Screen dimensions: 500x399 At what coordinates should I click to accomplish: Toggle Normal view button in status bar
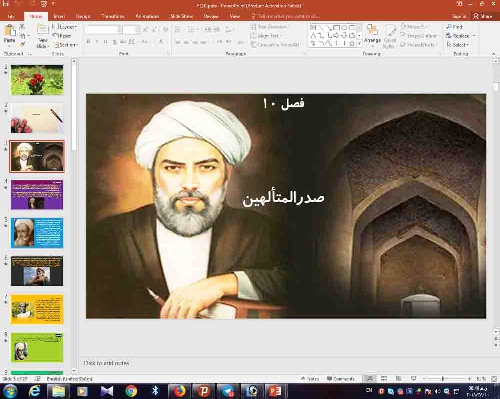coord(370,379)
